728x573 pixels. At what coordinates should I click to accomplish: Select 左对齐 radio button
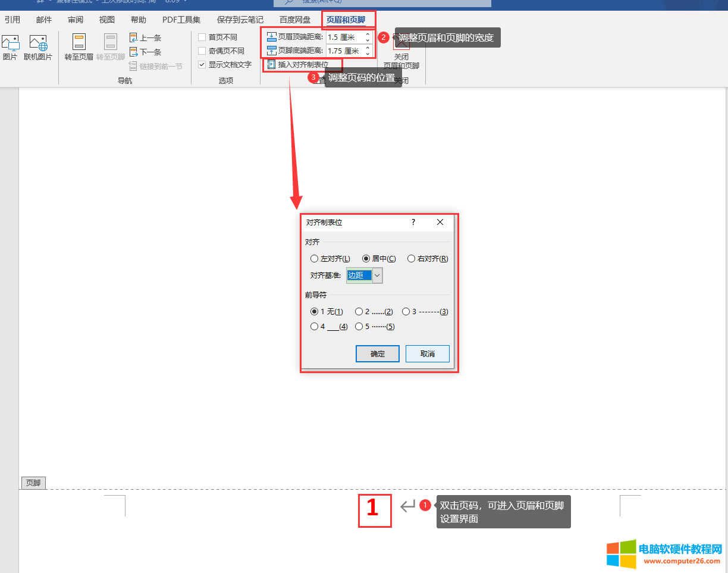point(314,259)
